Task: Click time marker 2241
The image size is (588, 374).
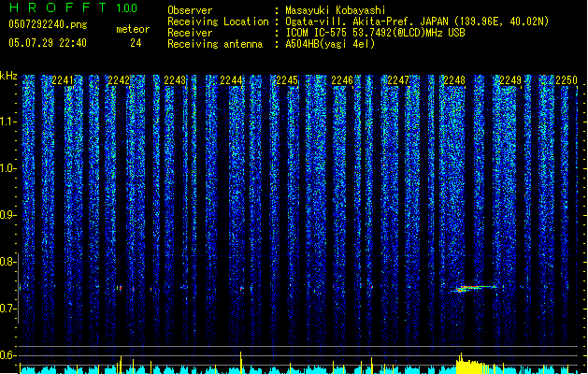Action: click(63, 80)
